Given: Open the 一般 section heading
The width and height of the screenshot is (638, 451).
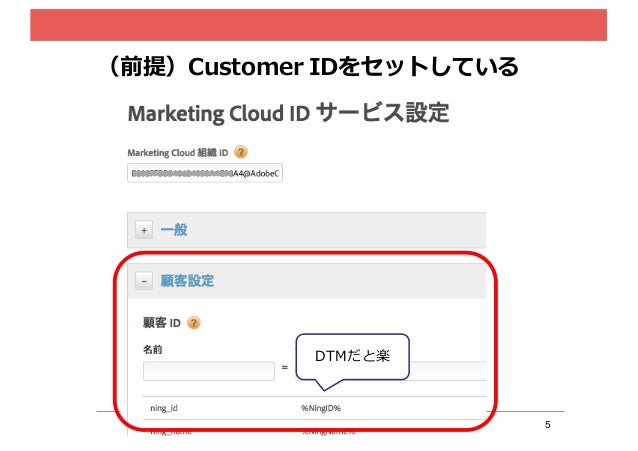Looking at the screenshot, I should 174,230.
